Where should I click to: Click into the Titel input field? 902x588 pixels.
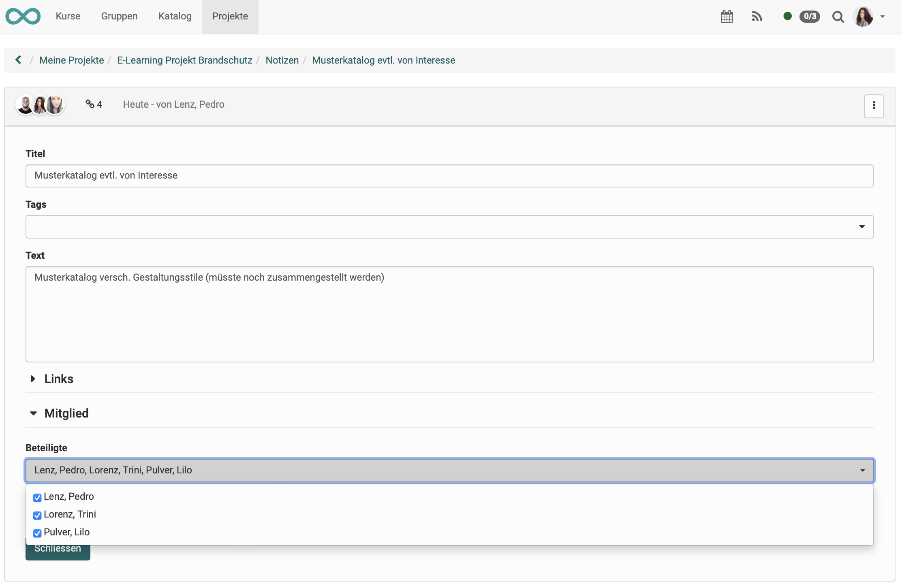pyautogui.click(x=449, y=176)
